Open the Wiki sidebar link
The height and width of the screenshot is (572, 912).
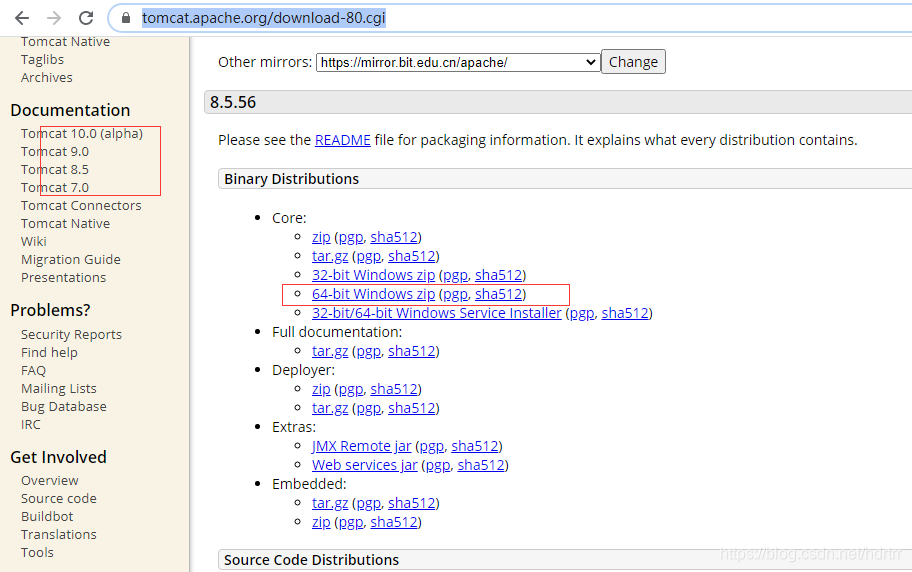[x=34, y=242]
